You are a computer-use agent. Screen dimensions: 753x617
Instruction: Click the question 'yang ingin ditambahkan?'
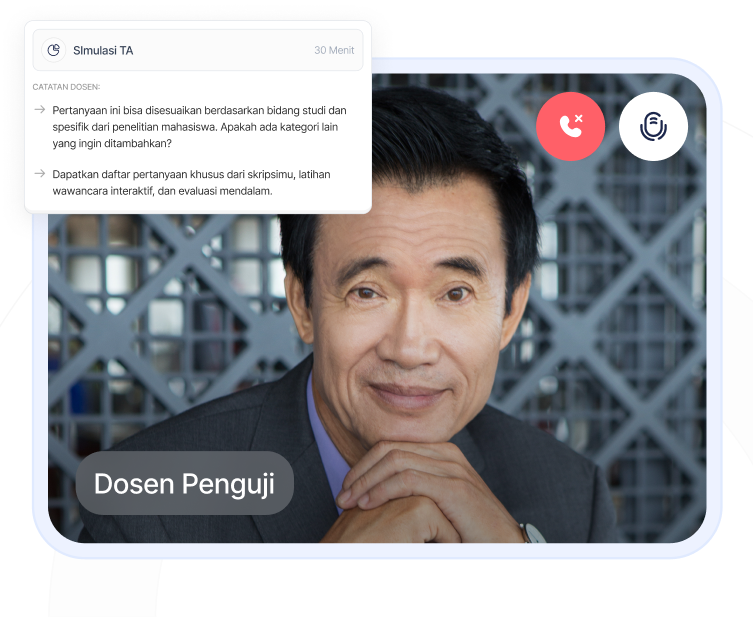(112, 143)
